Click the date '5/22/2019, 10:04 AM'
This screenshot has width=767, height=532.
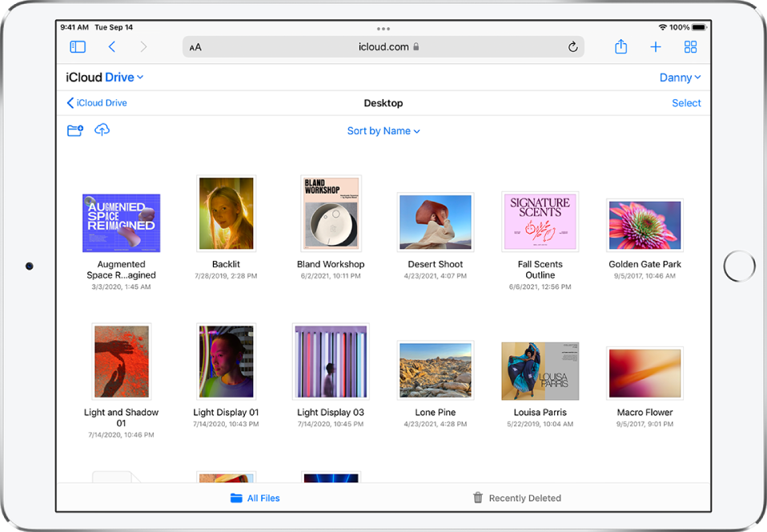click(540, 424)
